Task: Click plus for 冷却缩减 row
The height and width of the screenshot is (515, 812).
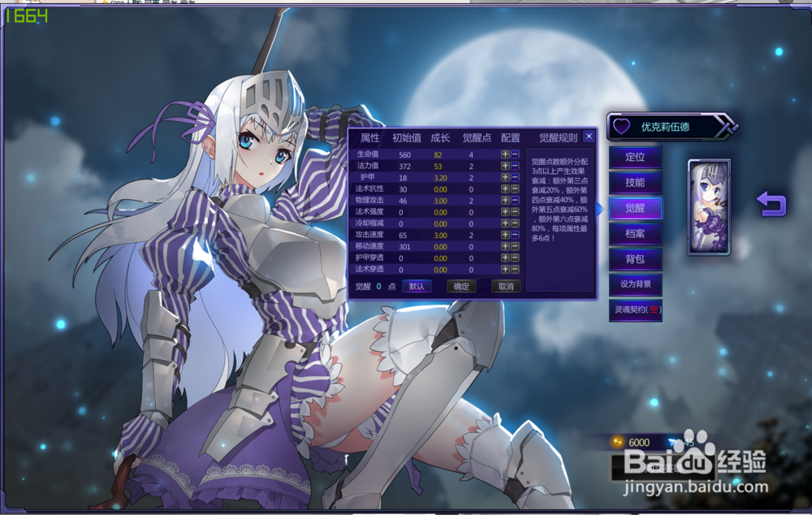Action: point(505,223)
